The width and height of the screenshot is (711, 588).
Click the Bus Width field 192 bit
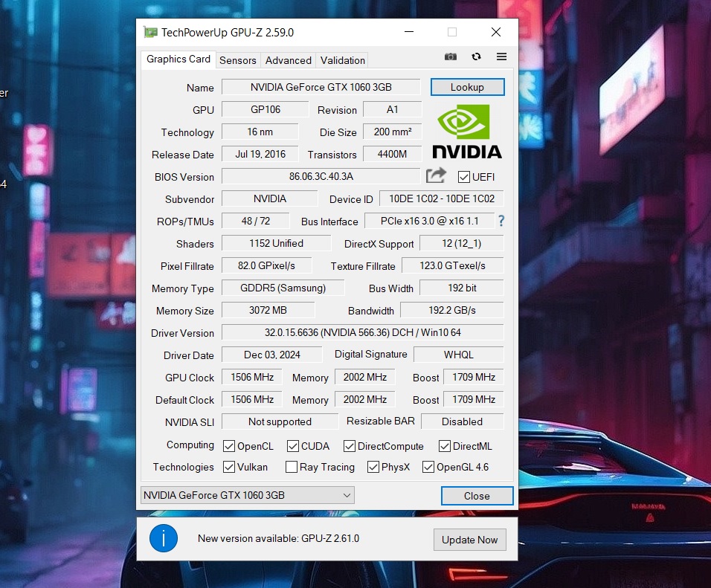462,288
